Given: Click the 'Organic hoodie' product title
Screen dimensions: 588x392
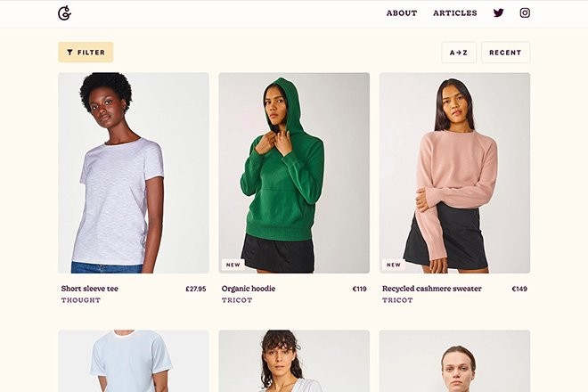Looking at the screenshot, I should click(249, 289).
